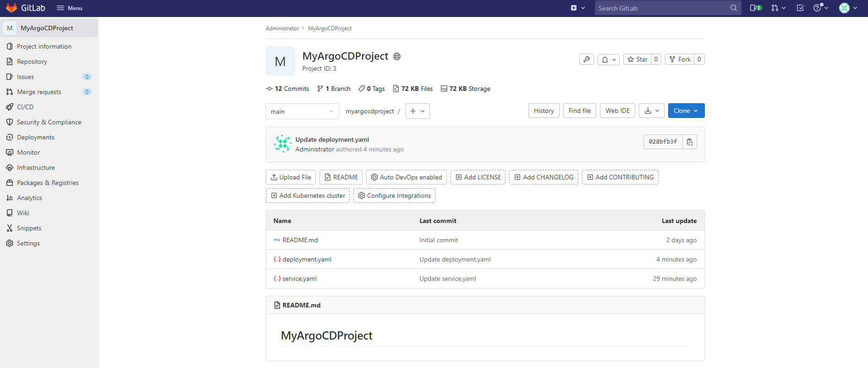Open the user avatar menu
The height and width of the screenshot is (368, 868).
tap(848, 8)
